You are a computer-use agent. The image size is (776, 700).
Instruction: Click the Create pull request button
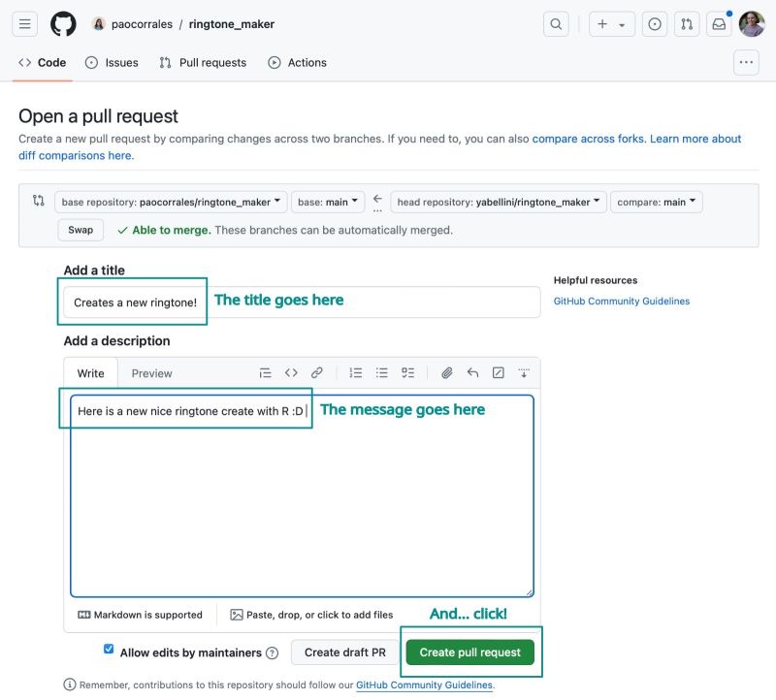[469, 652]
